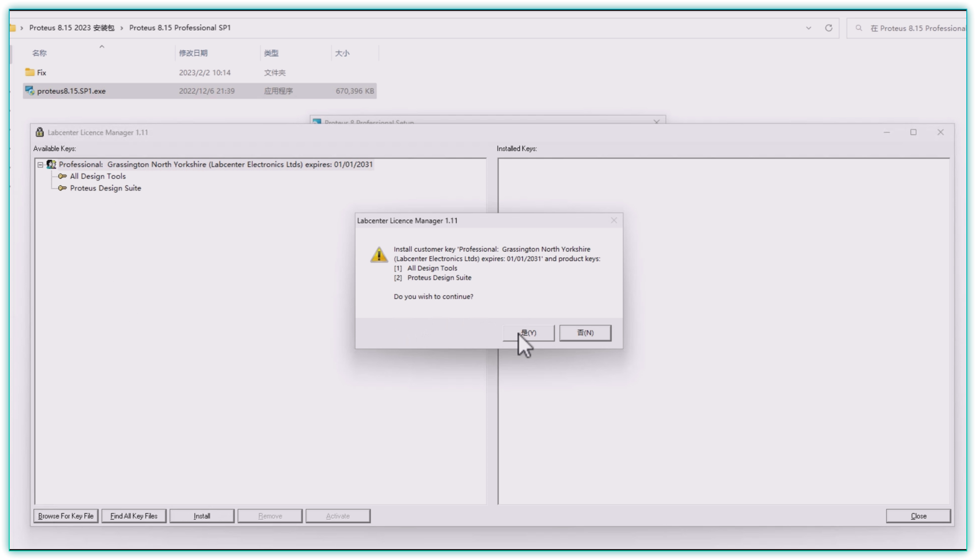Close the Labcenter Licence Manager confirmation dialog
Image resolution: width=976 pixels, height=560 pixels.
click(614, 220)
